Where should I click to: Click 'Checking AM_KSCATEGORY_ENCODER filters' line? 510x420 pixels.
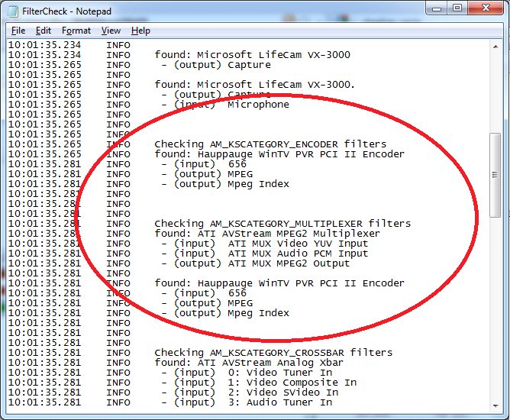point(270,144)
